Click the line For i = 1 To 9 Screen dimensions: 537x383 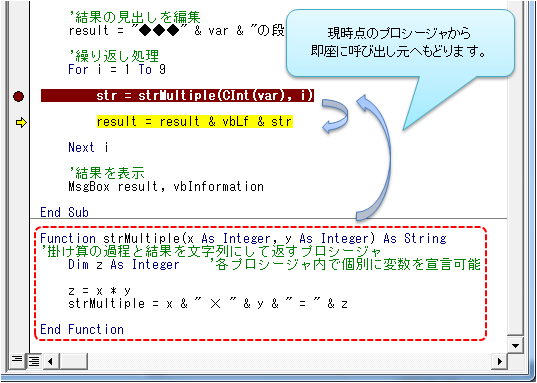pos(117,70)
